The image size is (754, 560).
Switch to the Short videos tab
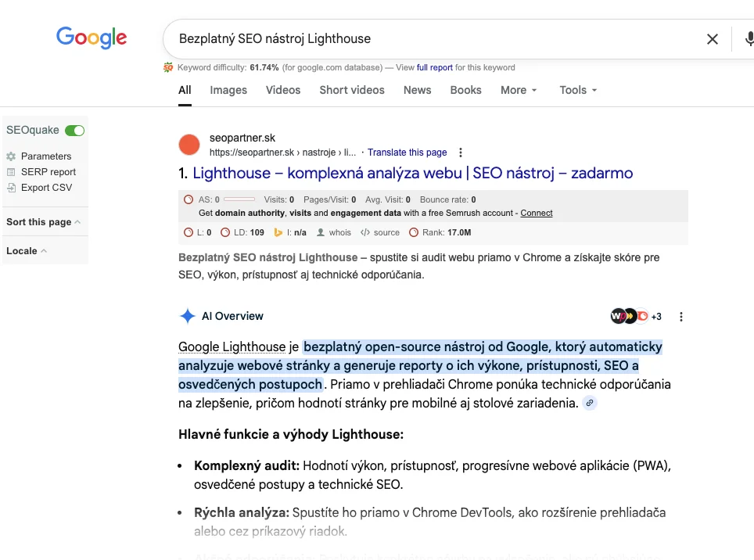351,90
